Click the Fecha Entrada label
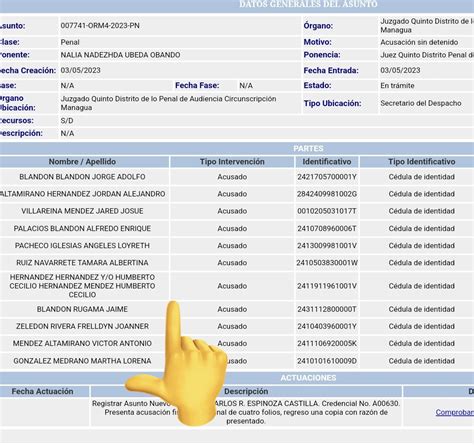 (x=331, y=71)
